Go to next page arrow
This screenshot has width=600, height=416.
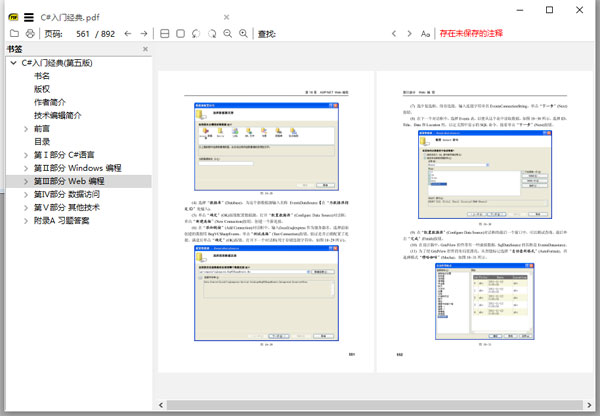coord(143,34)
